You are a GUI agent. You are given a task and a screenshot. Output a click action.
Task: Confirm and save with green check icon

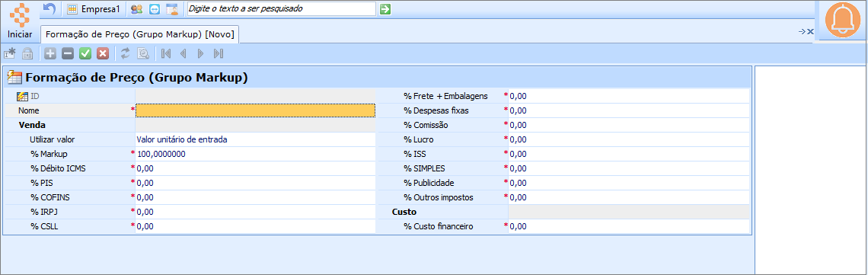85,53
